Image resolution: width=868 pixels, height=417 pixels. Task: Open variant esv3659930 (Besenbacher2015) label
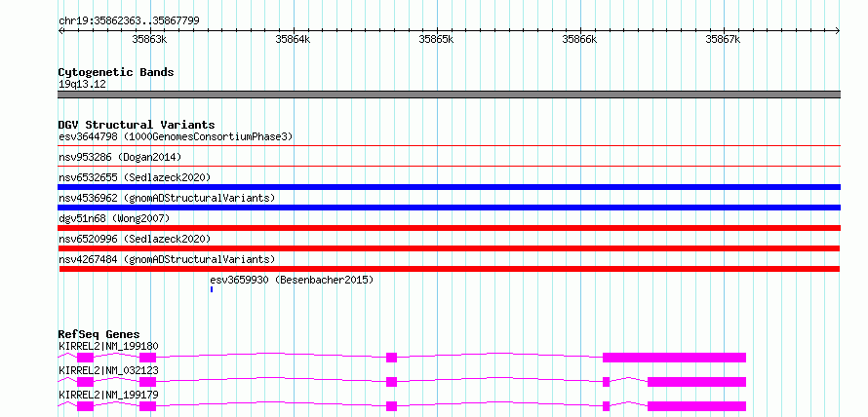point(292,280)
